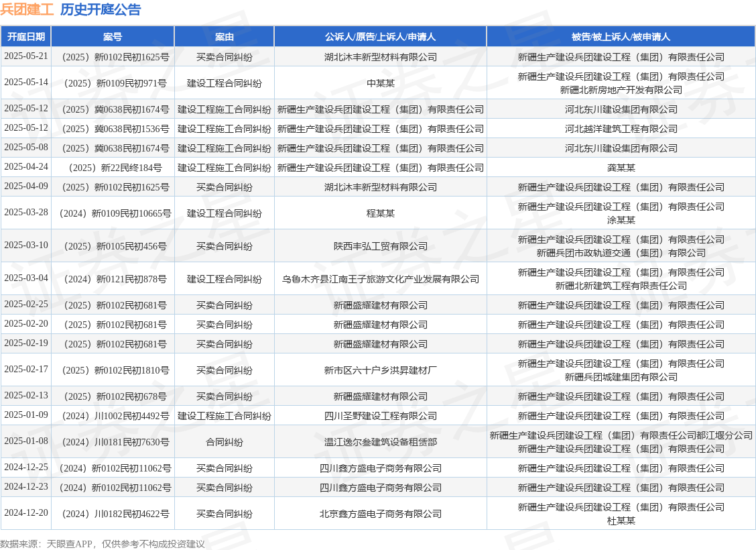Click date 2025-02-20
Viewport: 756px width, 550px height.
tap(26, 323)
